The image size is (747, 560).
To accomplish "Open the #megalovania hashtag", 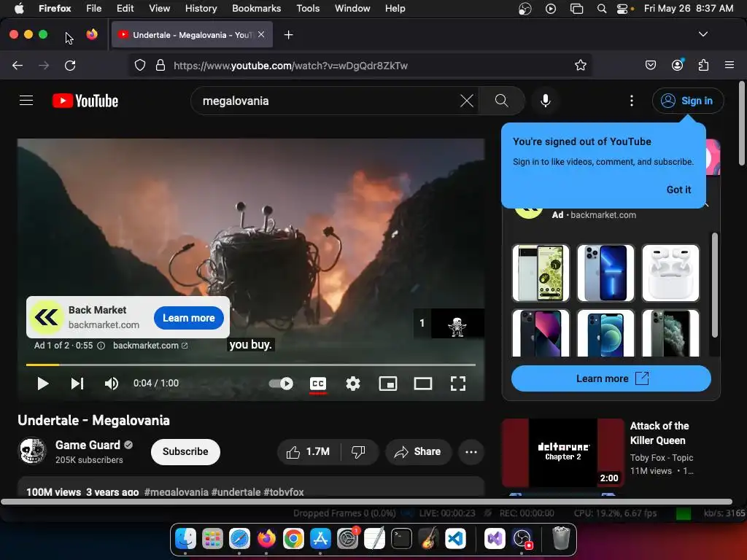I will (x=177, y=492).
